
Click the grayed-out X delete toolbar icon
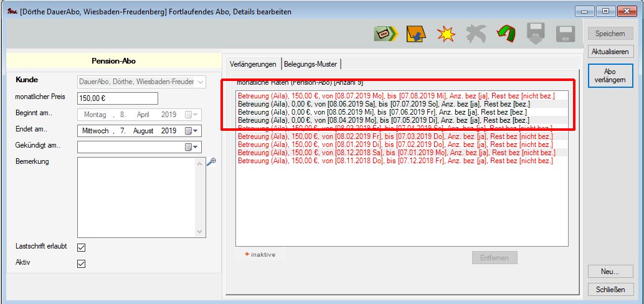pos(475,34)
